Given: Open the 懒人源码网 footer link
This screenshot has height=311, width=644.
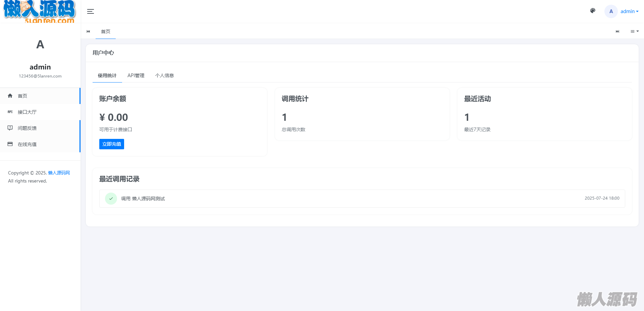Looking at the screenshot, I should tap(59, 173).
